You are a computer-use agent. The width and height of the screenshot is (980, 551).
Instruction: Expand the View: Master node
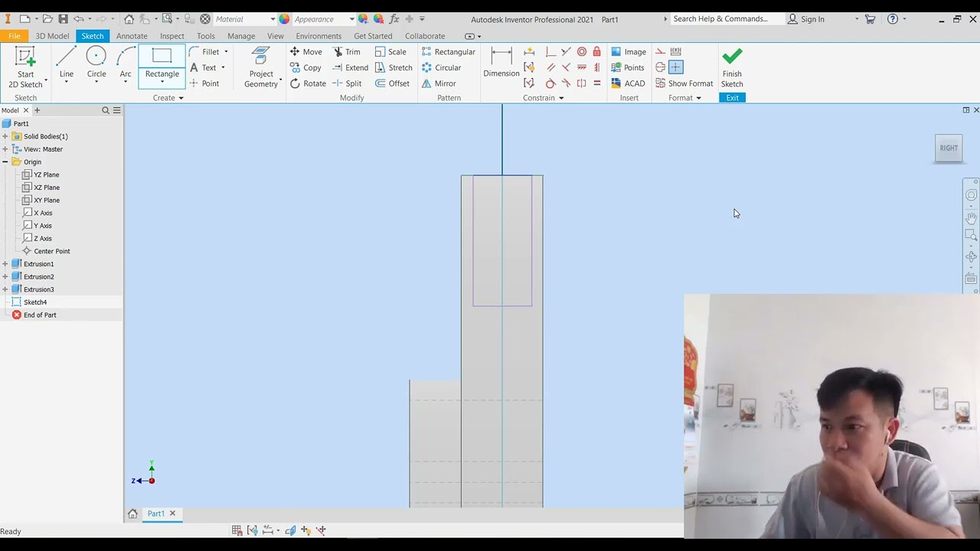click(5, 149)
